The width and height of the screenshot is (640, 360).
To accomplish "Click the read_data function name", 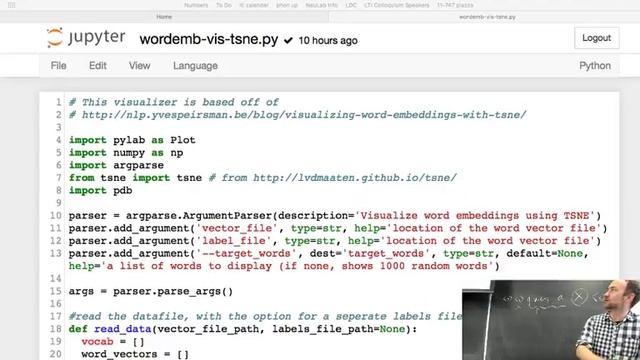I will click(x=122, y=329).
